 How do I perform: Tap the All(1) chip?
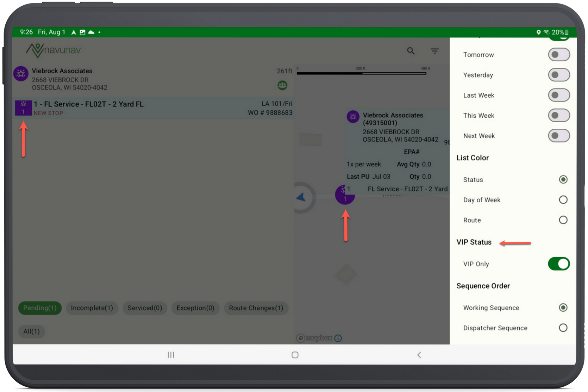(31, 331)
